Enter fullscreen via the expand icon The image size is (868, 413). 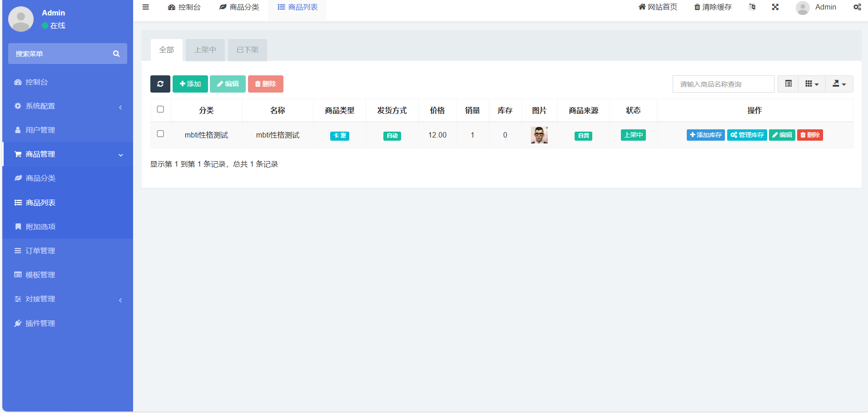[775, 7]
